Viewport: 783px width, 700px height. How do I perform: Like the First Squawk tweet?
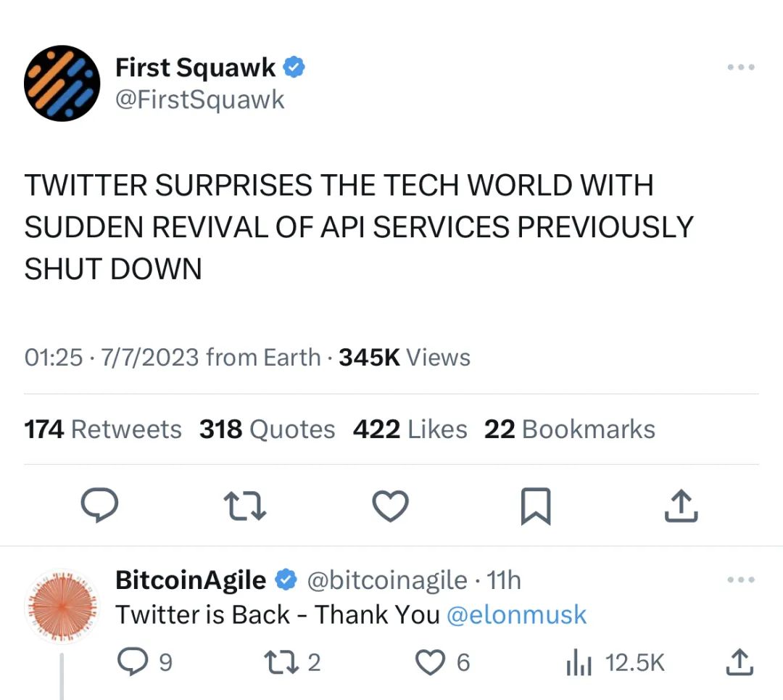point(391,506)
